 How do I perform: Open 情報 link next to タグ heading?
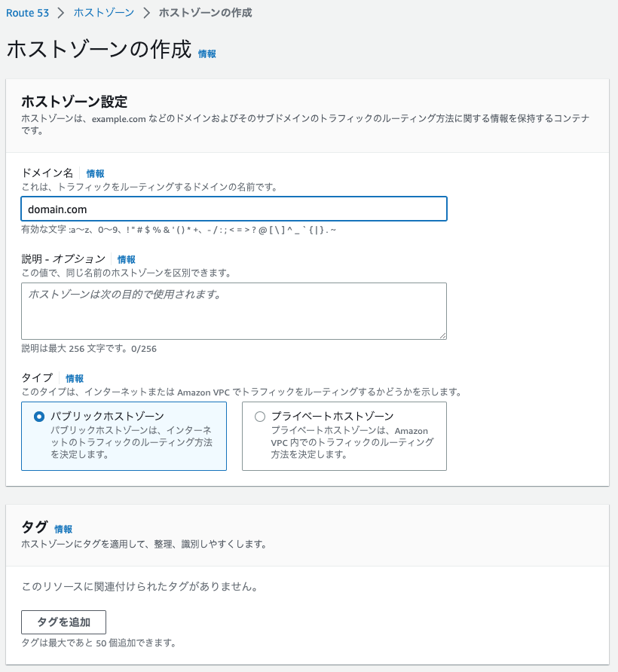click(x=63, y=530)
